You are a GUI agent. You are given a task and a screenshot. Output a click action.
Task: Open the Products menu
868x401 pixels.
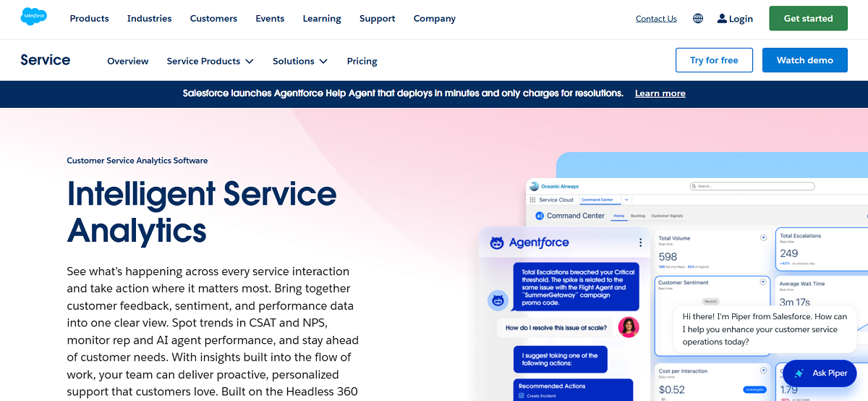coord(89,19)
